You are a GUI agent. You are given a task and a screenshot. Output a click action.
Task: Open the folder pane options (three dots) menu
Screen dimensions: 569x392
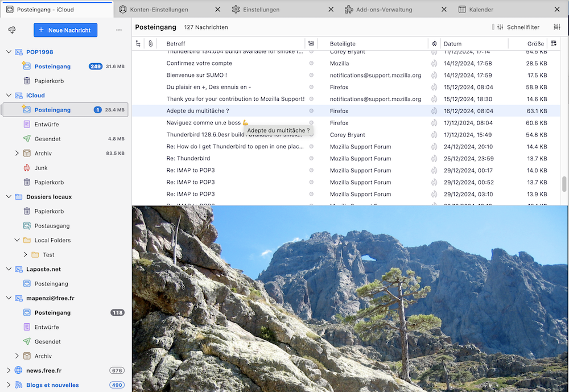(x=118, y=30)
